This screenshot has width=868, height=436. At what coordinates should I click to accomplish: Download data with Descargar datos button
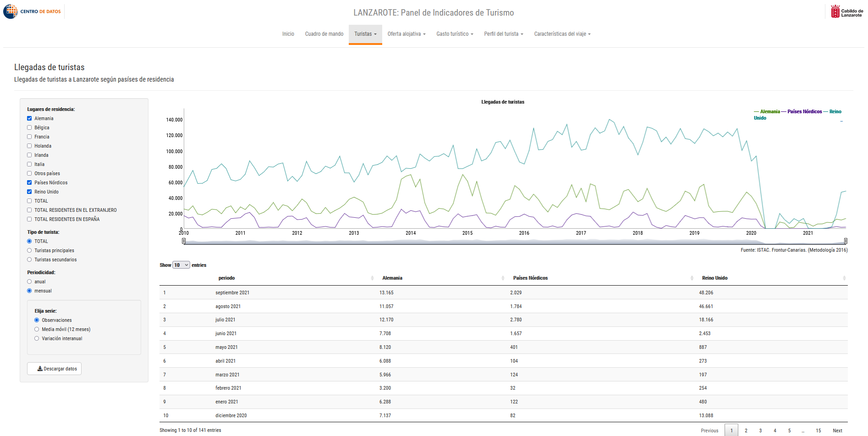[54, 369]
